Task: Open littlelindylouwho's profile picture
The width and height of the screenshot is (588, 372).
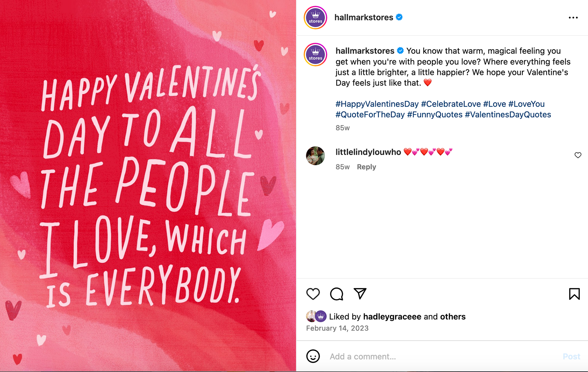Action: pos(315,156)
